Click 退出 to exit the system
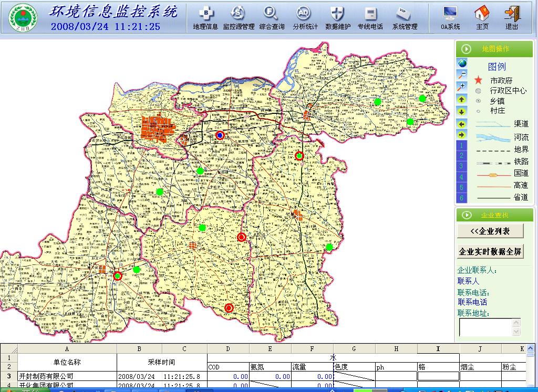 point(511,18)
